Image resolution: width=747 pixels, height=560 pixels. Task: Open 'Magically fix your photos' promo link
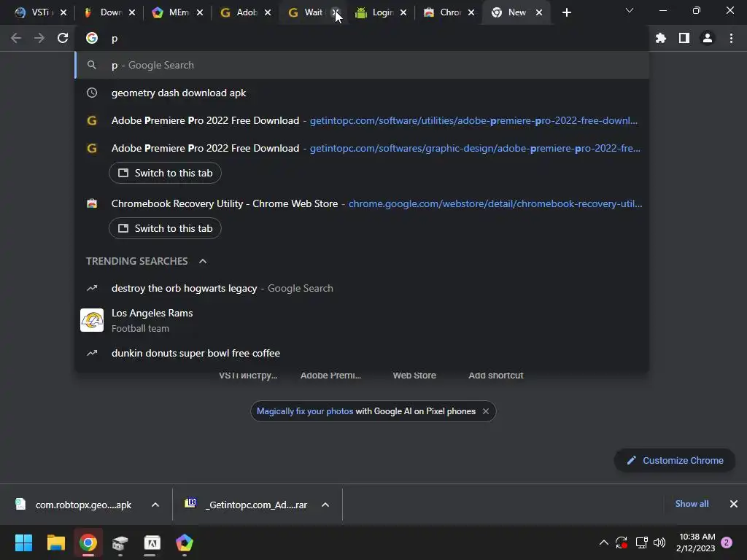click(x=305, y=411)
